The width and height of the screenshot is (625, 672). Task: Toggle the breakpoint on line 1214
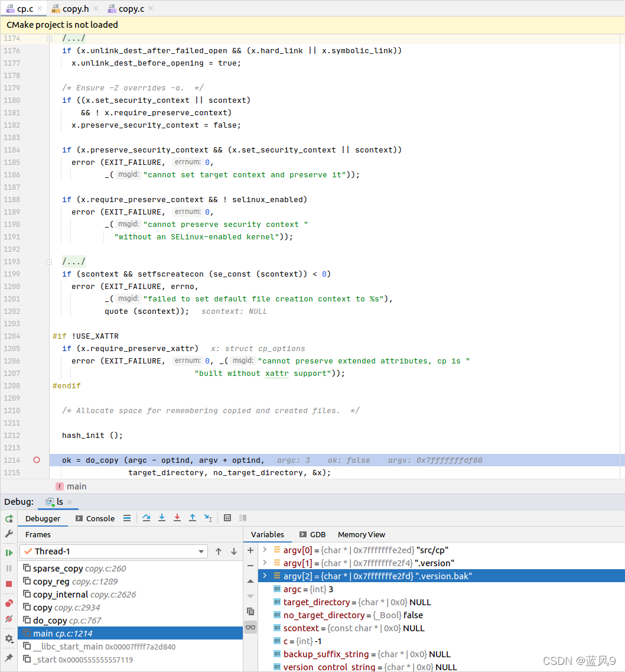(37, 460)
